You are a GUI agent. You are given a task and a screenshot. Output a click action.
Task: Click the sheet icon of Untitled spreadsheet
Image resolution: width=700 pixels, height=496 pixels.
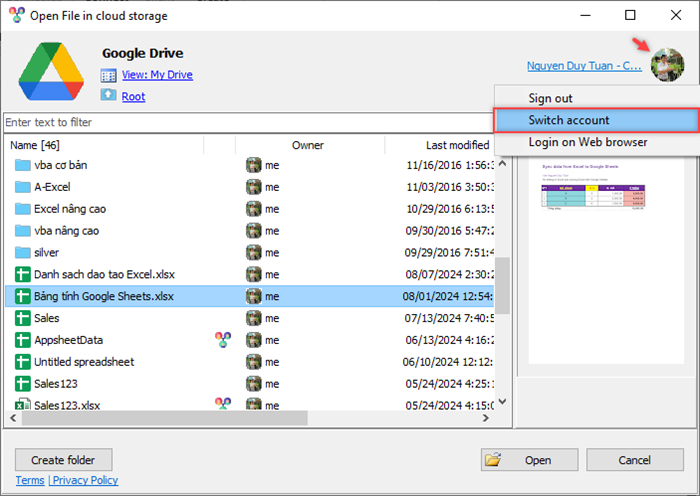coord(22,362)
